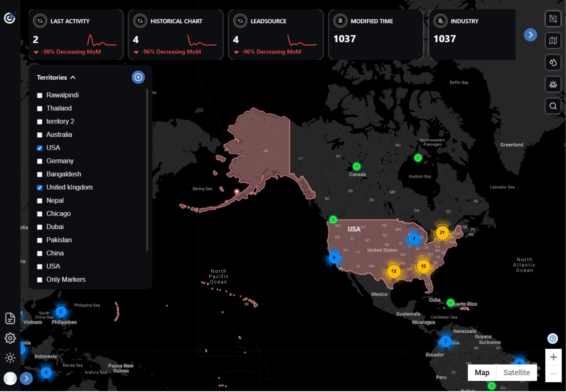
Task: Zoom in with the plus button
Action: (x=553, y=357)
